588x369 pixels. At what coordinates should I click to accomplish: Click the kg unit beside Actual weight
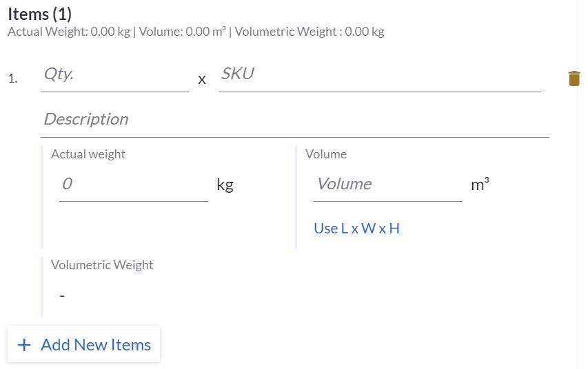[225, 184]
